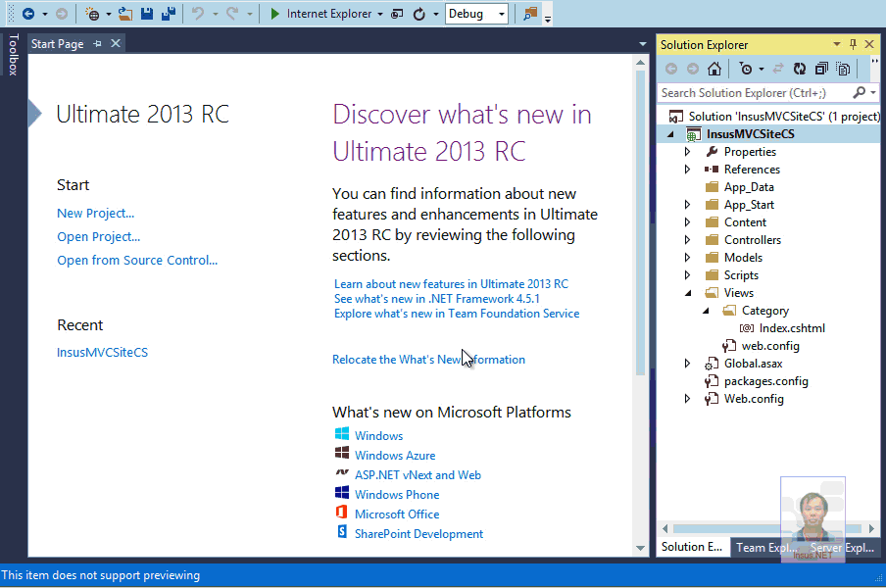Click the Open File folder icon
The height and width of the screenshot is (588, 886).
pos(124,14)
